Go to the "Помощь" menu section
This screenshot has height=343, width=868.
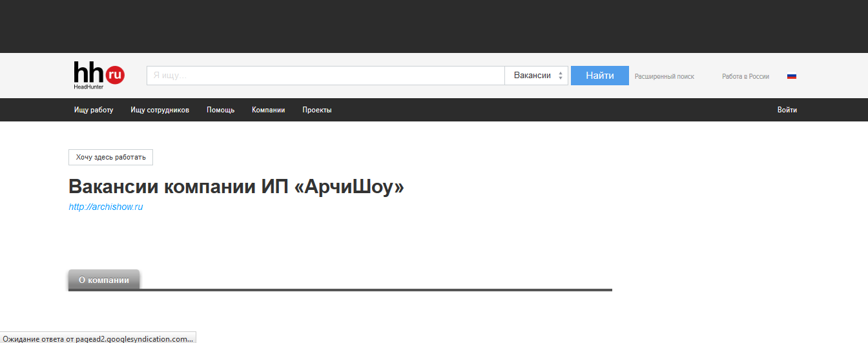(220, 110)
